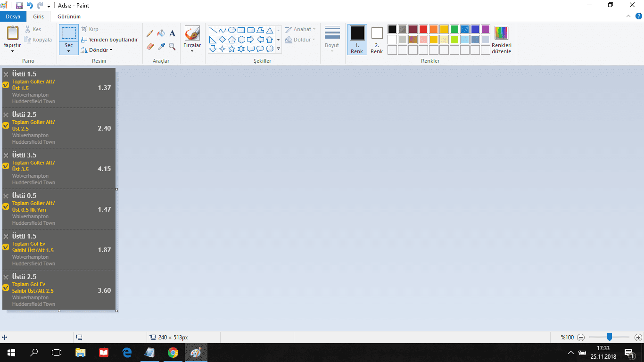The height and width of the screenshot is (362, 644).
Task: Click the checkbox on Üstü 0.5 1.47 bet
Action: tap(6, 206)
